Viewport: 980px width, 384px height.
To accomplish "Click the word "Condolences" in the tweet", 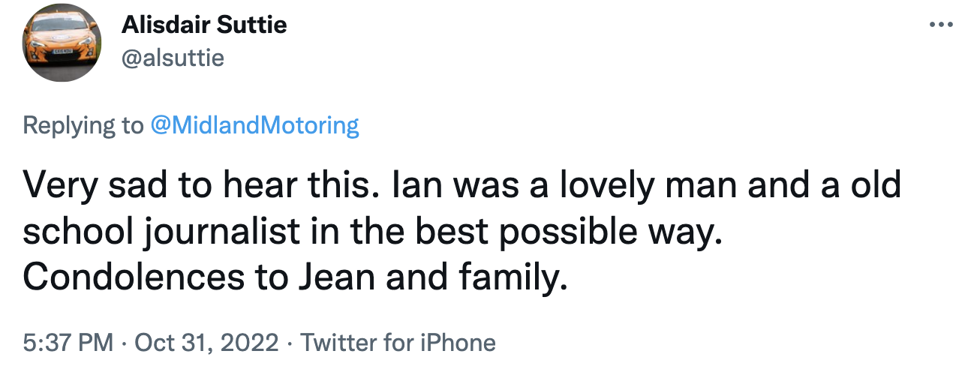I will (x=129, y=277).
